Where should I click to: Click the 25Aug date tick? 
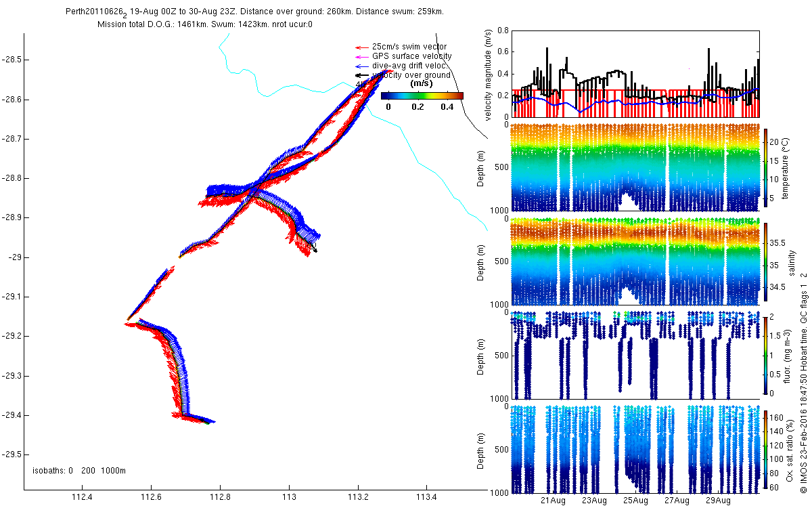[x=636, y=500]
